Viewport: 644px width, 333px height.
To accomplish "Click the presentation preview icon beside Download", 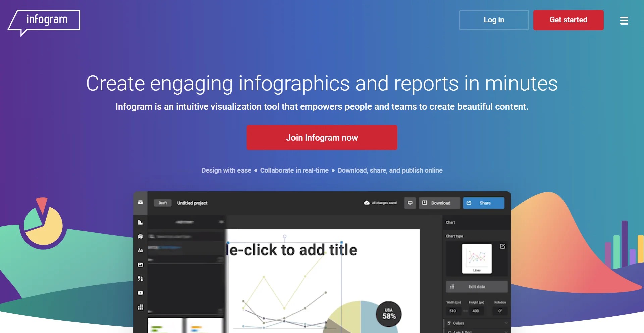I will coord(410,203).
